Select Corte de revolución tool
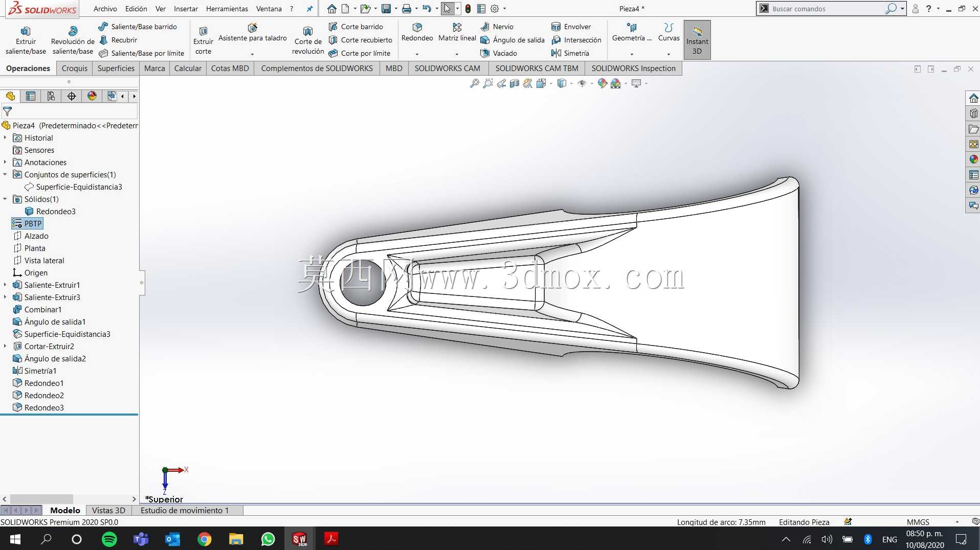 [308, 40]
